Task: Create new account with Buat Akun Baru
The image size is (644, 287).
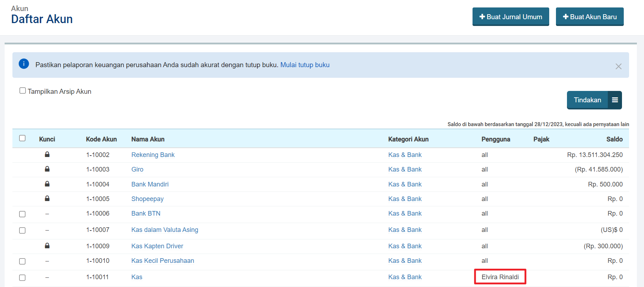Action: (589, 17)
